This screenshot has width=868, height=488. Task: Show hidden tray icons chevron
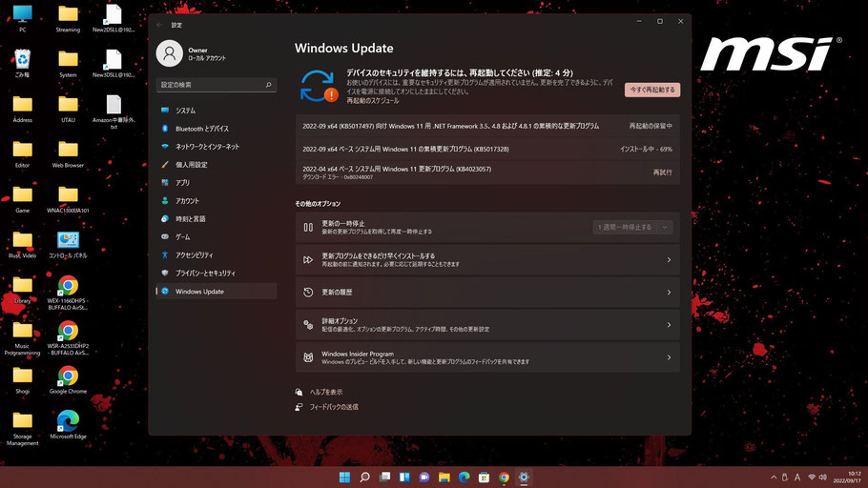pyautogui.click(x=774, y=478)
